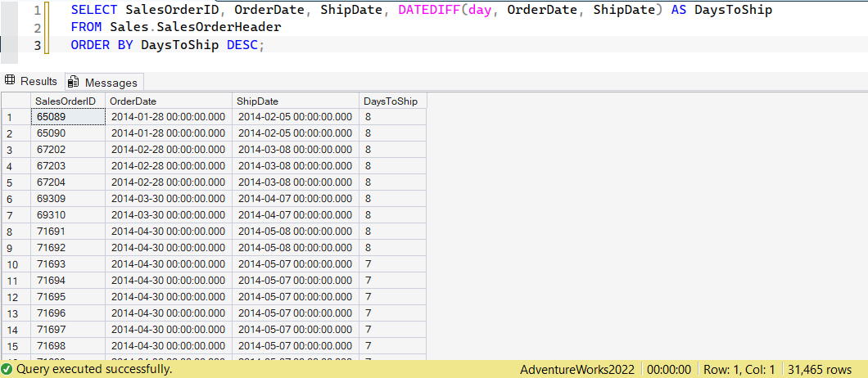
Task: Open the Messages tab
Action: (x=104, y=83)
